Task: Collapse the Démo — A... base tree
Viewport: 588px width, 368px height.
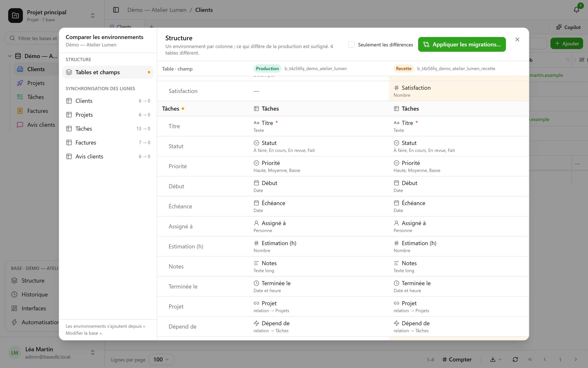Action: coord(10,56)
